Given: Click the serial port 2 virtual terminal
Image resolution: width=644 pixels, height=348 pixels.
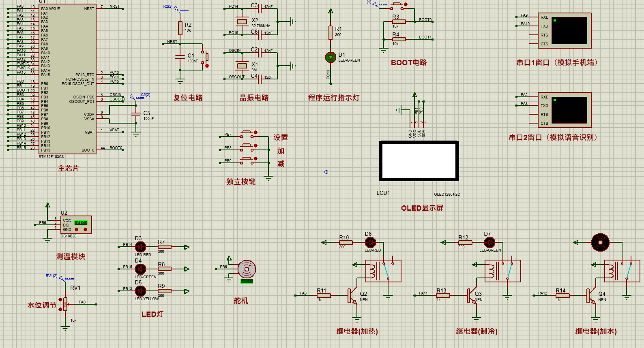Looking at the screenshot, I should pos(565,110).
